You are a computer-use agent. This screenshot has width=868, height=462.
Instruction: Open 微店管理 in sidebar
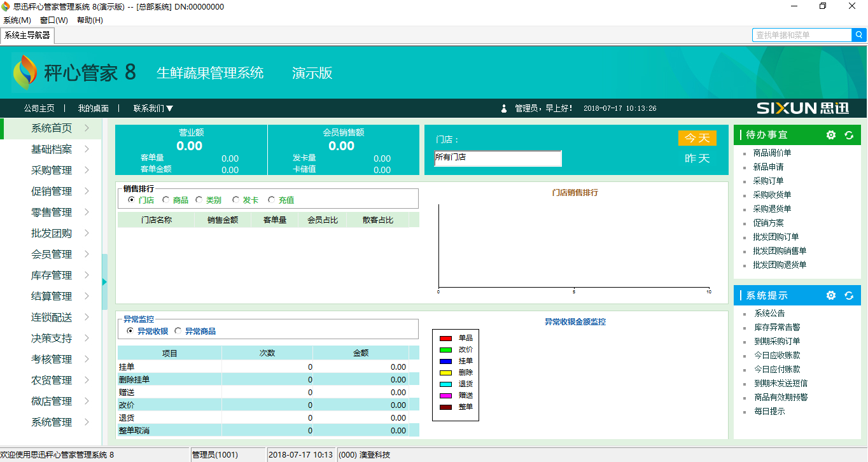click(x=51, y=402)
